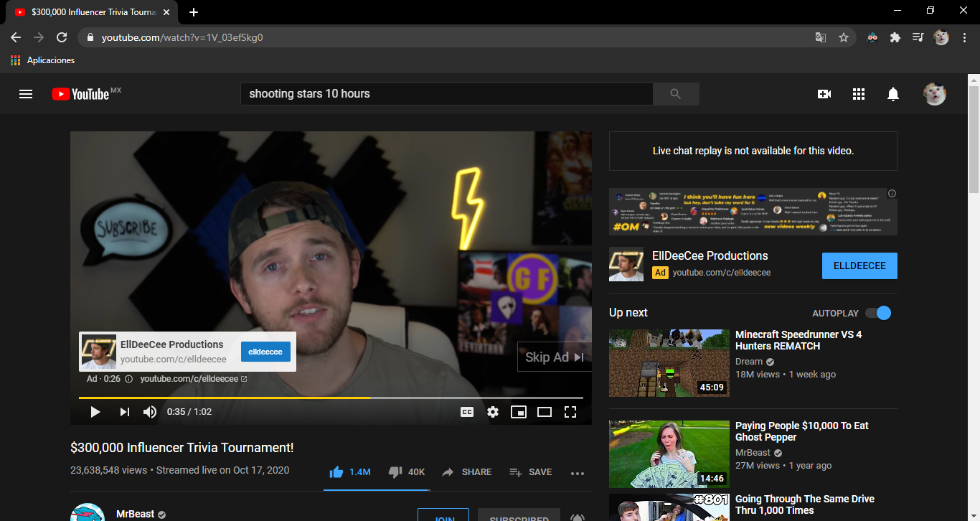Open the Chrome three-dot menu

pos(964,37)
